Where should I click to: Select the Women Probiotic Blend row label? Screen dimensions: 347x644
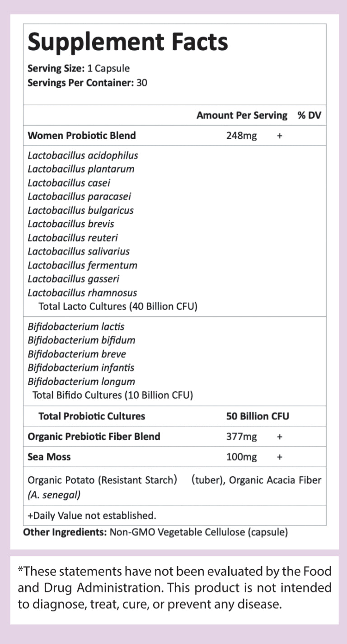coord(82,135)
